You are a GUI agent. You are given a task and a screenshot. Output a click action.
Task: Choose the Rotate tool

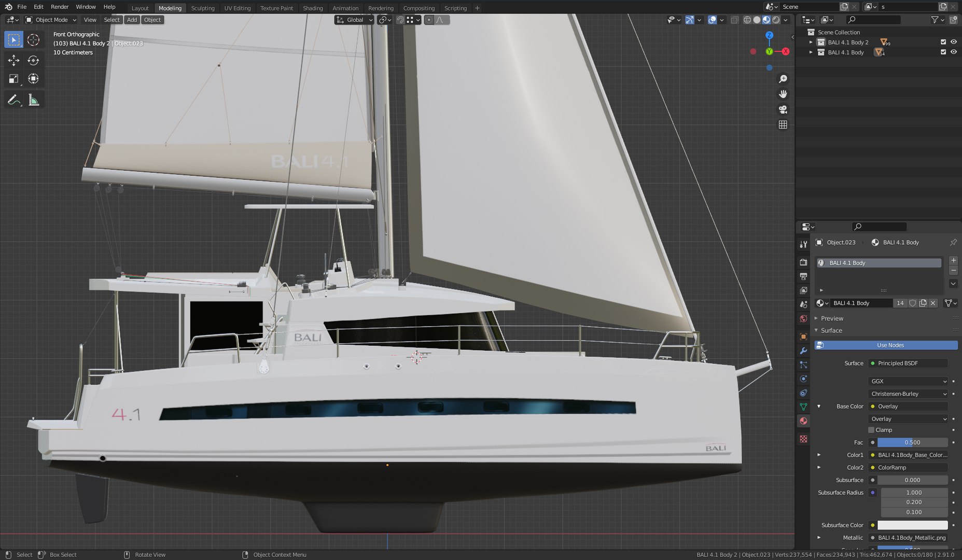click(33, 61)
